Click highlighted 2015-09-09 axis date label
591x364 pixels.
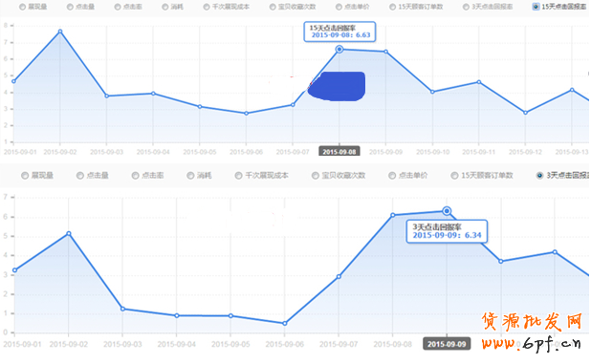point(447,344)
